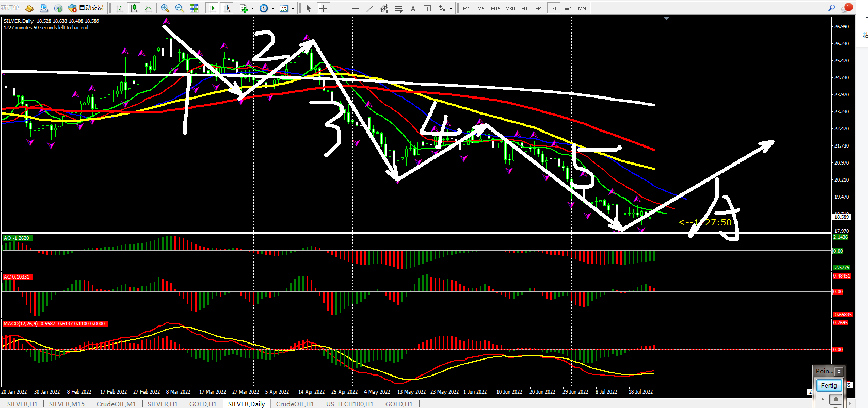The height and width of the screenshot is (408, 868).
Task: Select the horizontal line drawing tool
Action: (356, 8)
